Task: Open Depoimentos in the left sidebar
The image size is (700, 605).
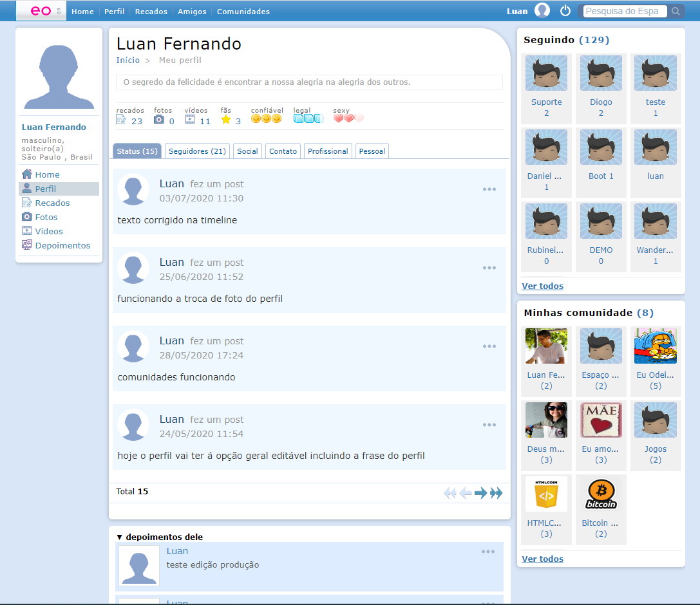Action: (62, 245)
